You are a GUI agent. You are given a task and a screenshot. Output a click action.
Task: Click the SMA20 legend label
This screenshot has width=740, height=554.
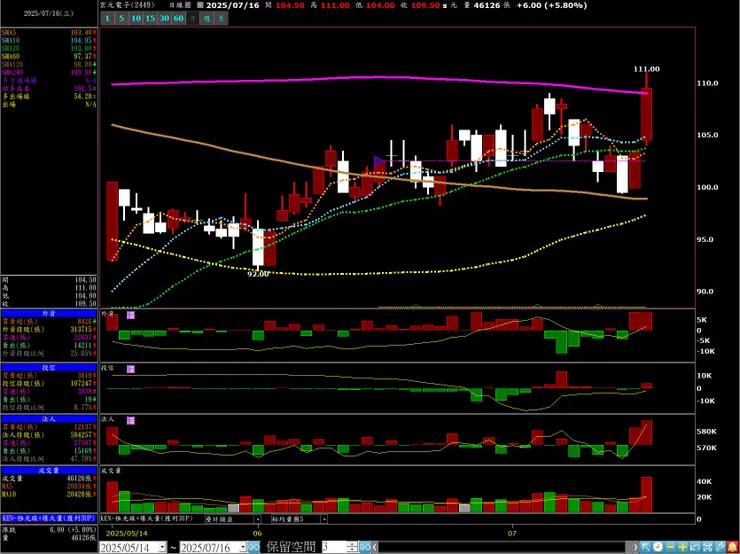pos(10,48)
